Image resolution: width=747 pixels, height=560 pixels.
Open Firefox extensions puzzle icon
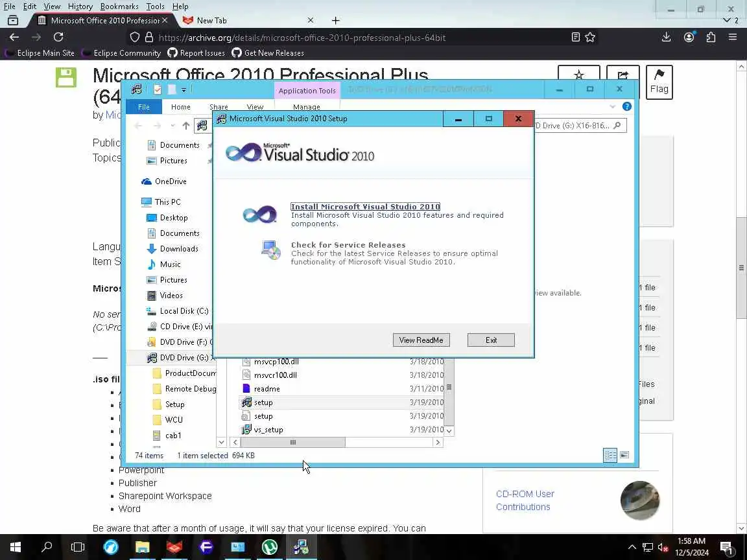pos(711,37)
